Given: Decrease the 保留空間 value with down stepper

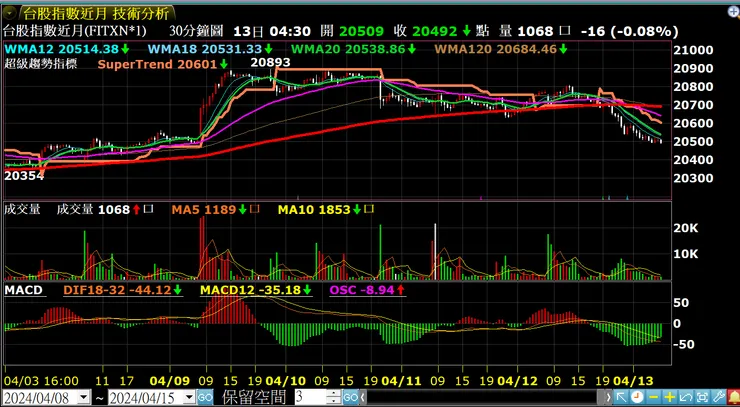Looking at the screenshot, I should pyautogui.click(x=335, y=400).
